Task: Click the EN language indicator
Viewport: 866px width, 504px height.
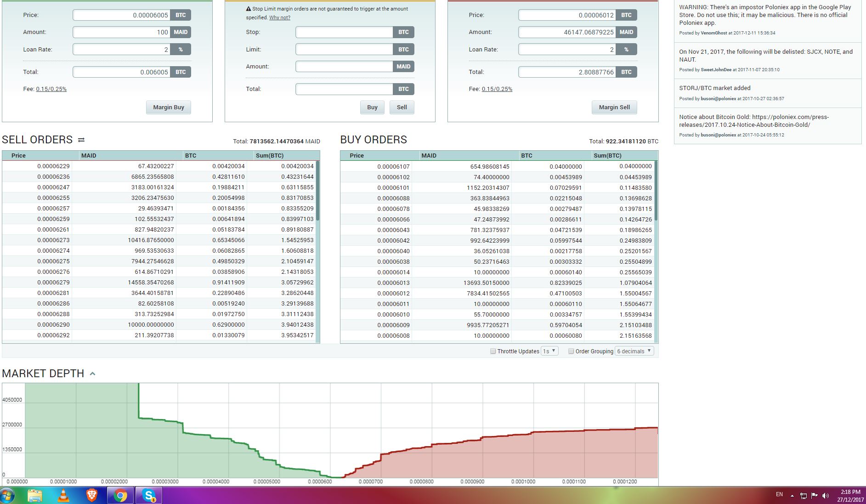Action: [x=779, y=494]
